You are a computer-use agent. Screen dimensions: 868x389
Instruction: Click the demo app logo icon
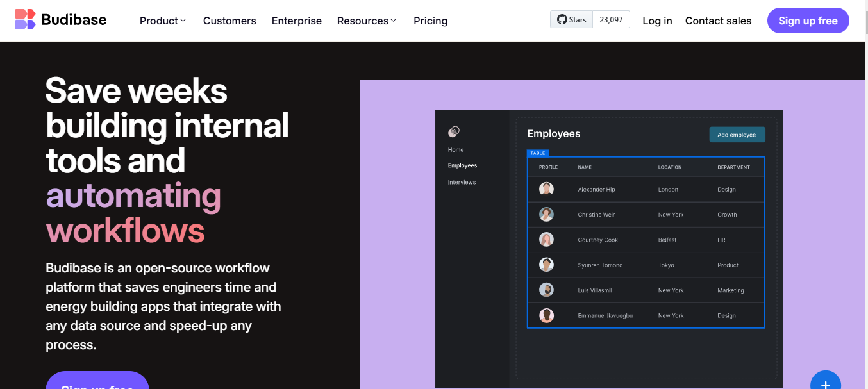pos(454,131)
